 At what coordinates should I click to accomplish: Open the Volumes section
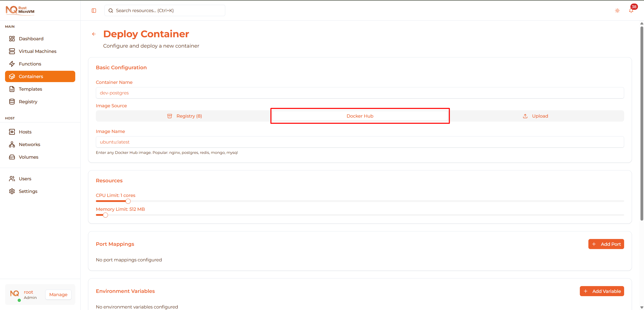point(28,157)
